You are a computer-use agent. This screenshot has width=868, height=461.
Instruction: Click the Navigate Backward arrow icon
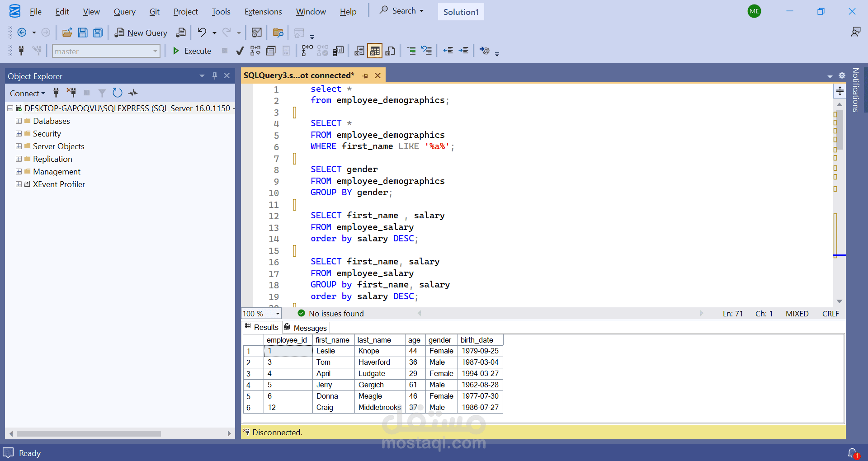[22, 33]
